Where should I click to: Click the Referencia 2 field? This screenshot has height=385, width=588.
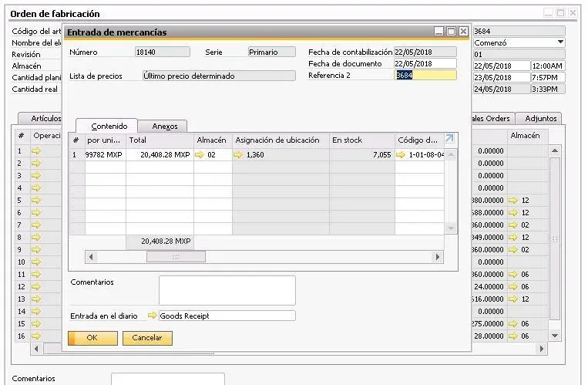pyautogui.click(x=425, y=75)
